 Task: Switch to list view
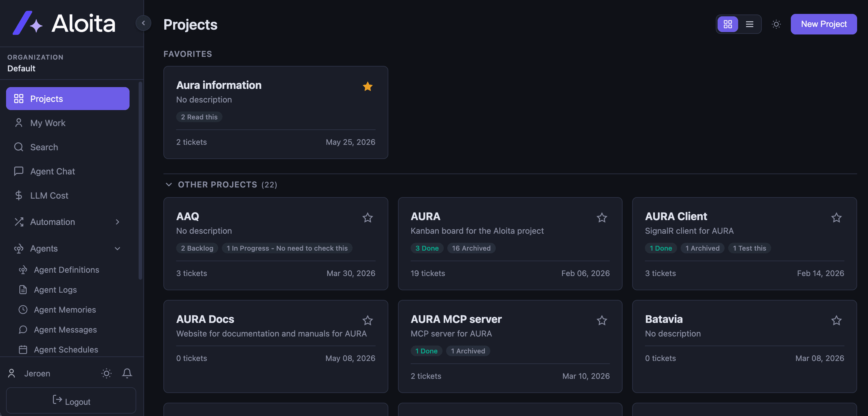click(x=749, y=24)
